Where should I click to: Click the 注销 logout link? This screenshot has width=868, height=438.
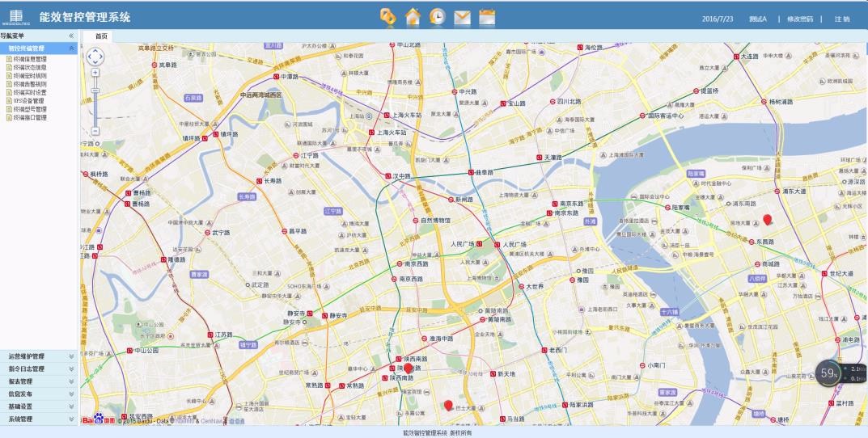coord(842,19)
